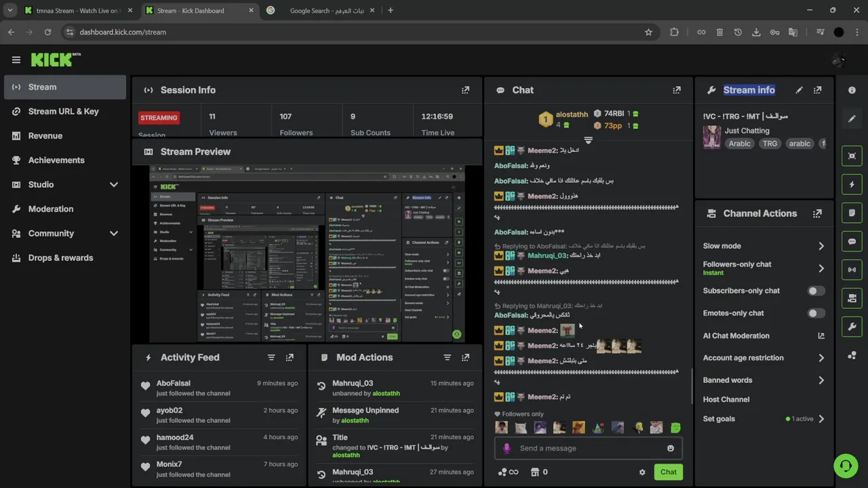Click the green headset support button

[x=846, y=466]
